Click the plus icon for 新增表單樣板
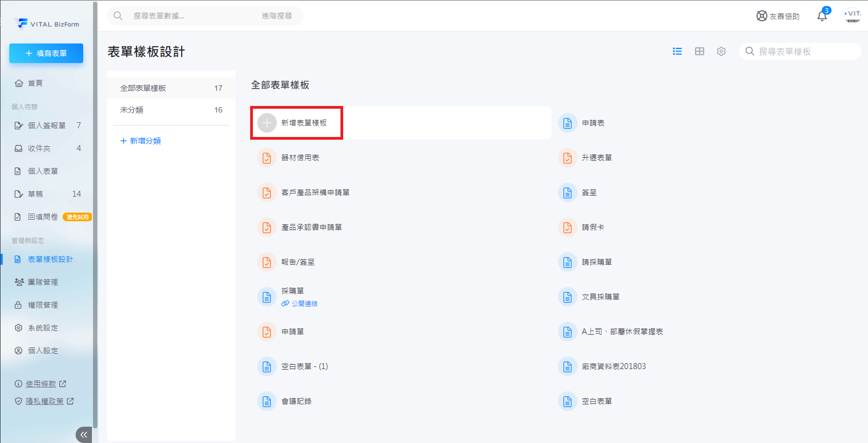 [x=267, y=123]
